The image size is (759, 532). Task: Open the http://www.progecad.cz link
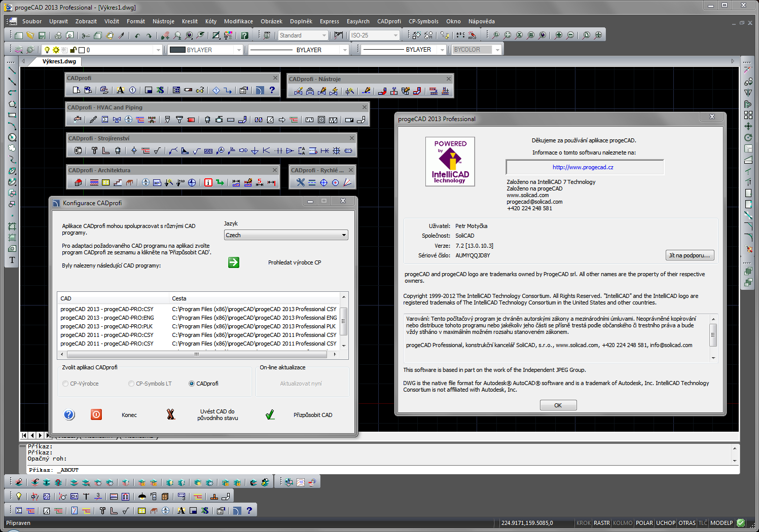(x=583, y=167)
